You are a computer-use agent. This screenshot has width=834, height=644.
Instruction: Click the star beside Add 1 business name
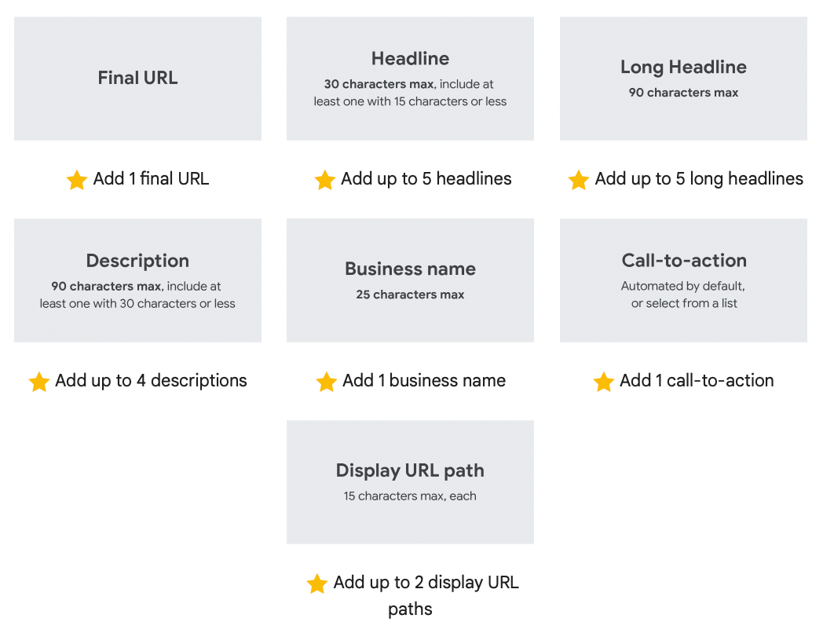tap(326, 382)
